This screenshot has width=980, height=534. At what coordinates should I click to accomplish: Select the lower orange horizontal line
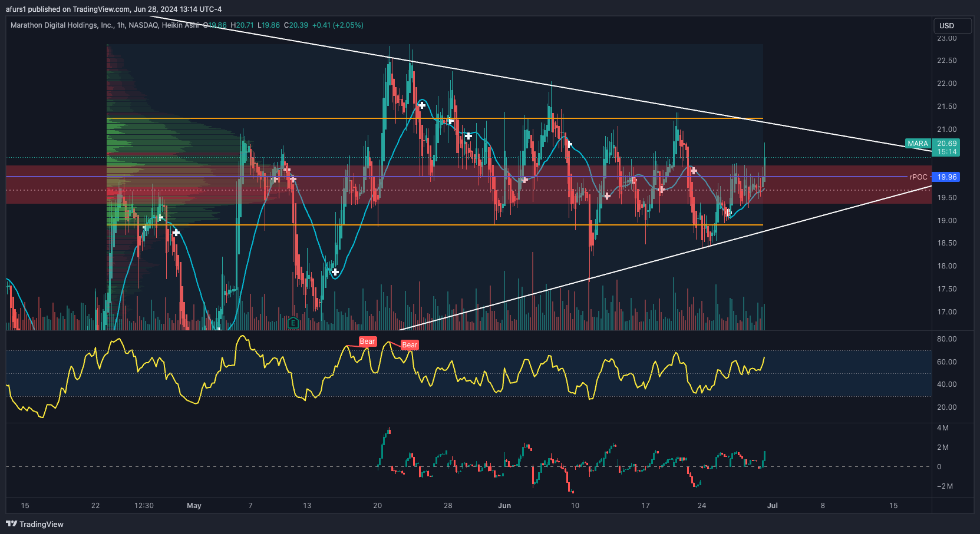[x=435, y=225]
